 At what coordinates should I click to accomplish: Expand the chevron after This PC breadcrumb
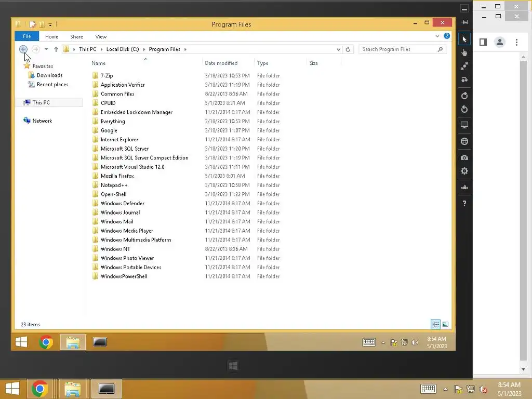(x=101, y=49)
